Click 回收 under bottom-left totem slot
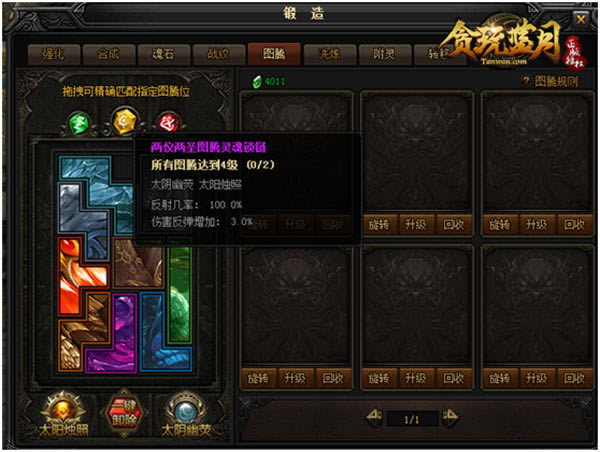 point(333,379)
